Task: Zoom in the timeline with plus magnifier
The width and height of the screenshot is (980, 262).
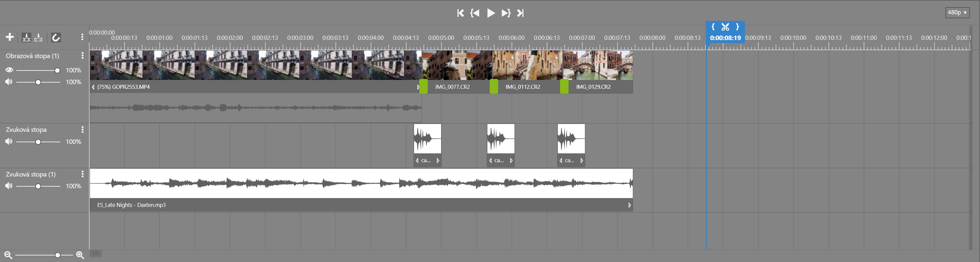Action: coord(80,255)
